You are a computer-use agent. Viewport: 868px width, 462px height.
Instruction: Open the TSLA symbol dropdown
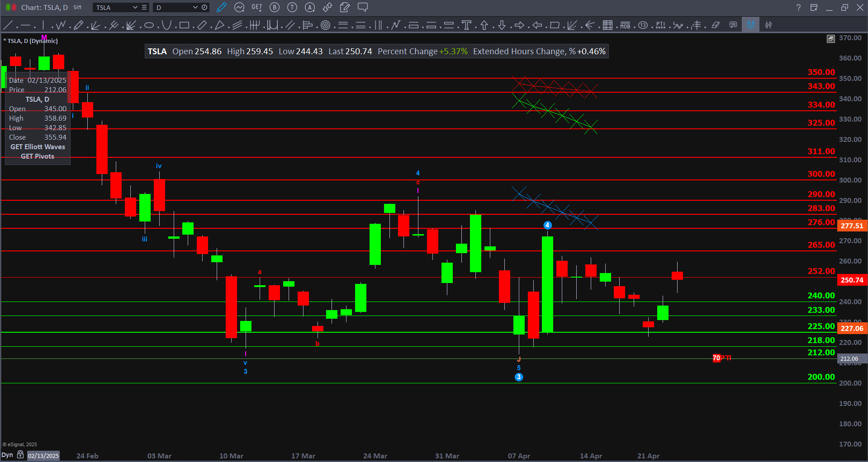pyautogui.click(x=135, y=7)
